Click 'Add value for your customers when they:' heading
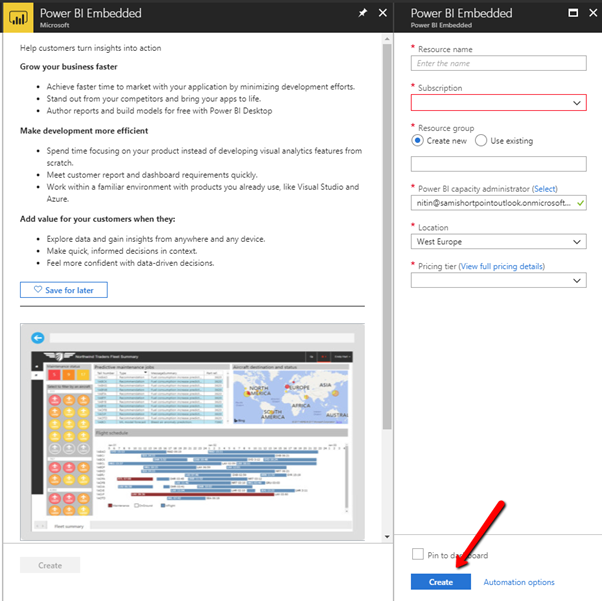Screen dimensions: 602x601 [x=98, y=219]
